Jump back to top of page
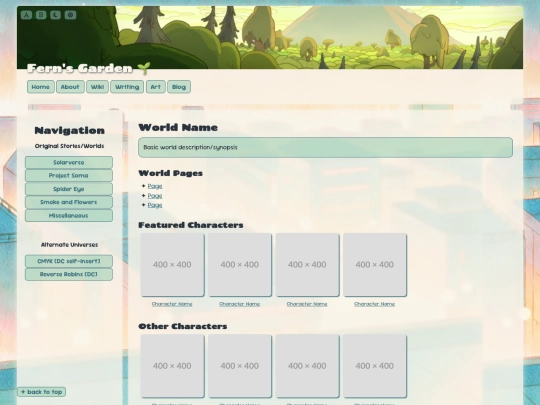The width and height of the screenshot is (540, 405). pos(42,392)
